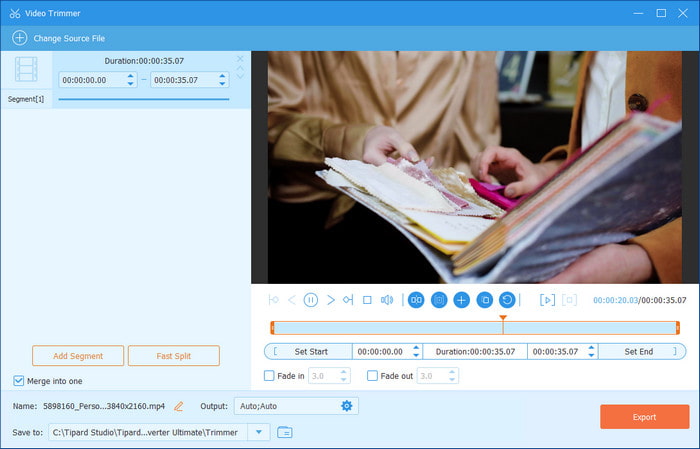
Task: Decrease the end time next to Set End
Action: pos(592,355)
